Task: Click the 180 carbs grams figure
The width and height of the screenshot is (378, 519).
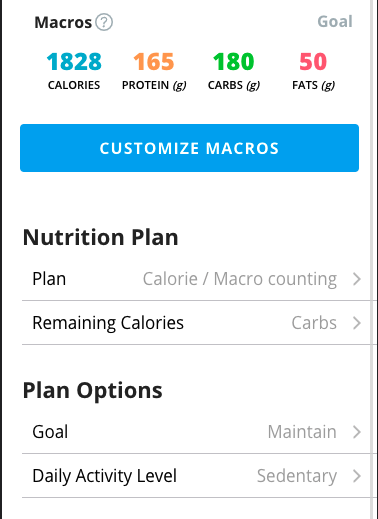Action: click(x=233, y=62)
